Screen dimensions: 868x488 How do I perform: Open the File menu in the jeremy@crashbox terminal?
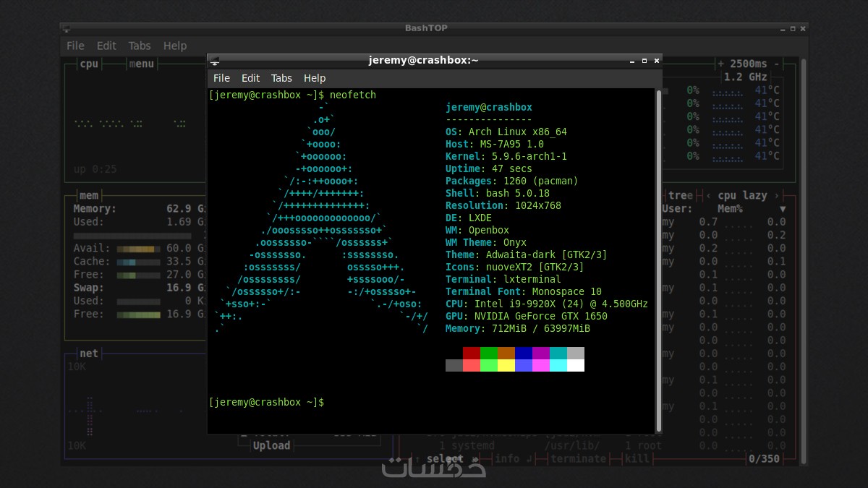pyautogui.click(x=221, y=78)
